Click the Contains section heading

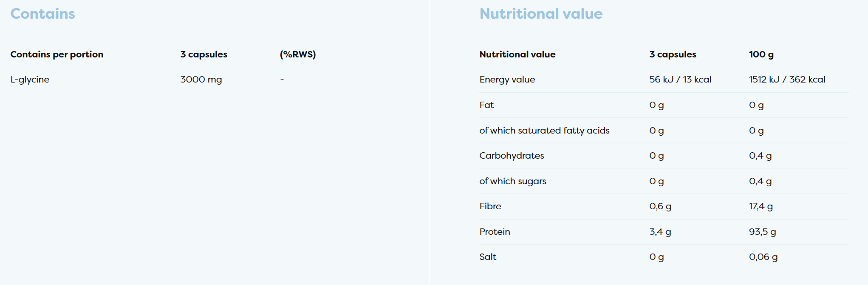point(42,14)
